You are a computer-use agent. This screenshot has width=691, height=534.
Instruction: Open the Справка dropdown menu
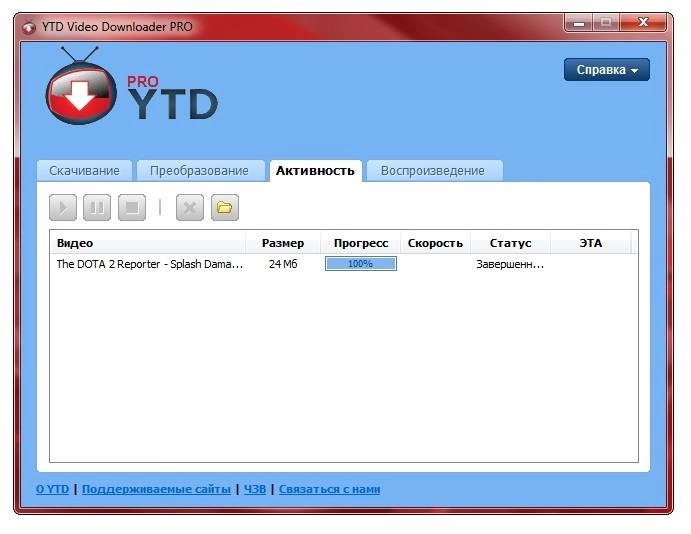pyautogui.click(x=606, y=70)
